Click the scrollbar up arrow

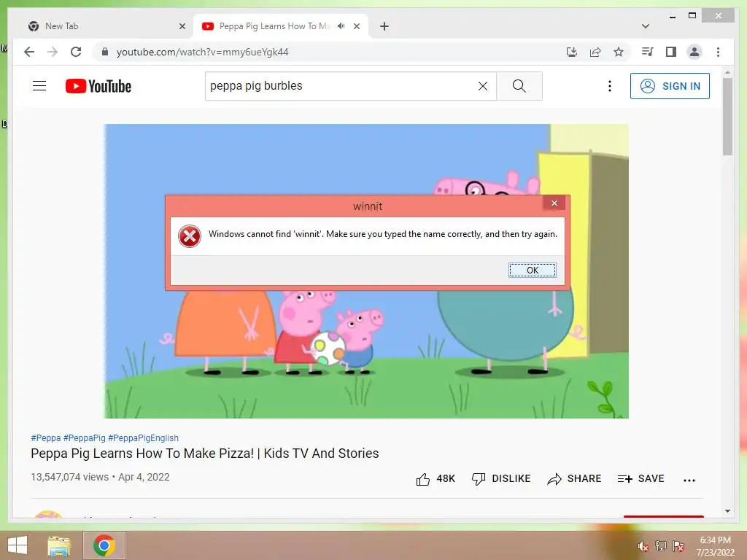click(727, 73)
